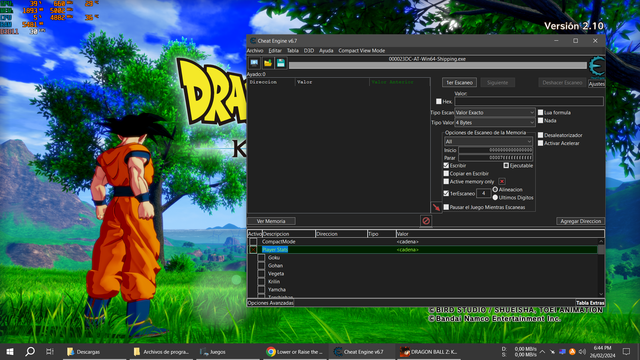Click the Descripcion column header
Screen dimensions: 640x360
click(289, 234)
